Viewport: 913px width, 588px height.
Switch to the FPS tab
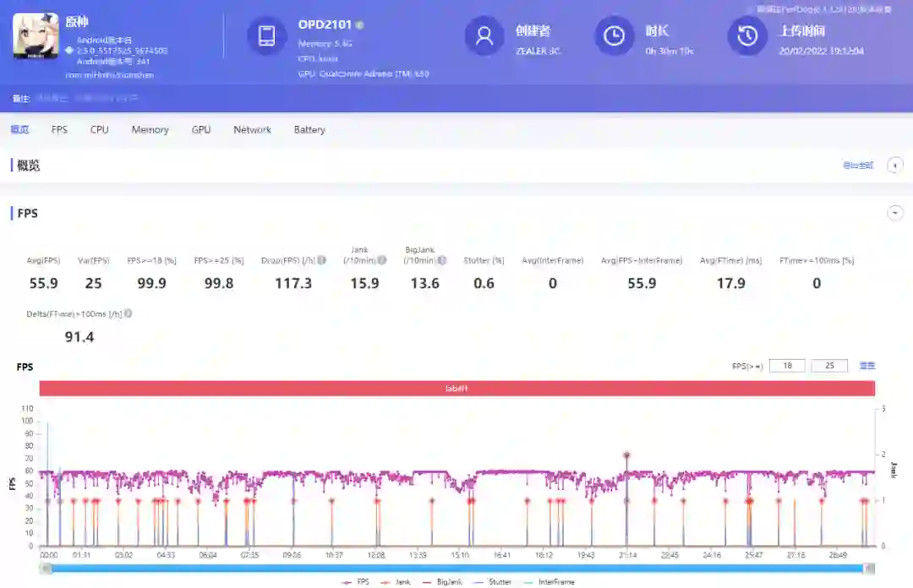click(59, 129)
